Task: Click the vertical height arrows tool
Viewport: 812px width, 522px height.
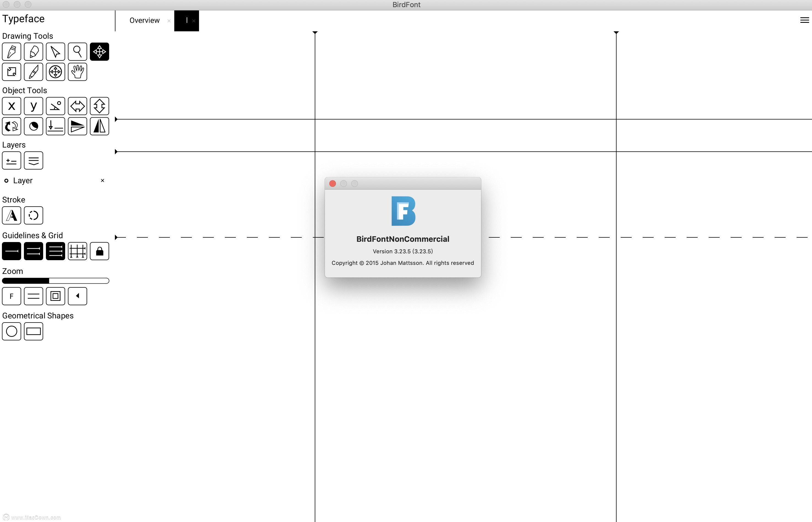Action: 99,106
